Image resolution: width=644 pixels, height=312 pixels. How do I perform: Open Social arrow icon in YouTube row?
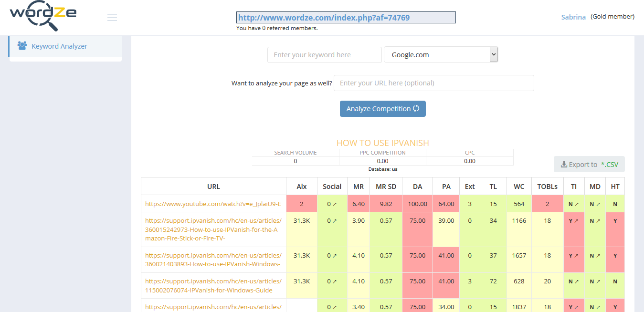[335, 204]
